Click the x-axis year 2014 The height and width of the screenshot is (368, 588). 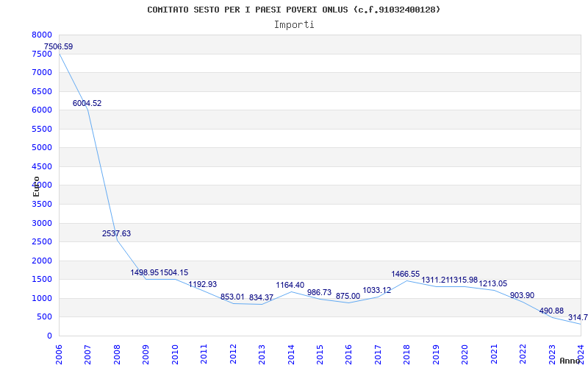(x=290, y=355)
